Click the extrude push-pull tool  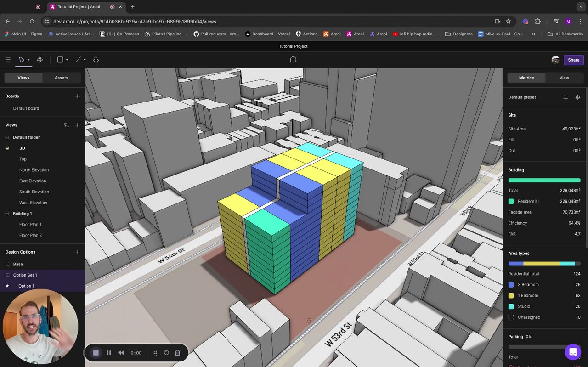point(96,60)
